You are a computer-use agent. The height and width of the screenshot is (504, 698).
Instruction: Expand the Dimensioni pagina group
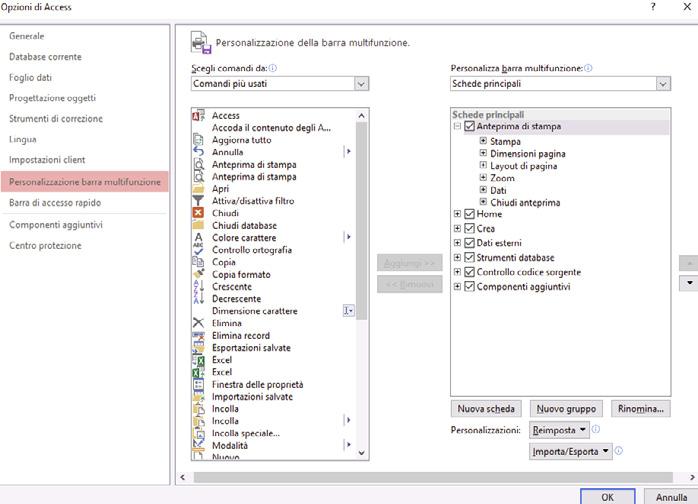click(x=483, y=153)
